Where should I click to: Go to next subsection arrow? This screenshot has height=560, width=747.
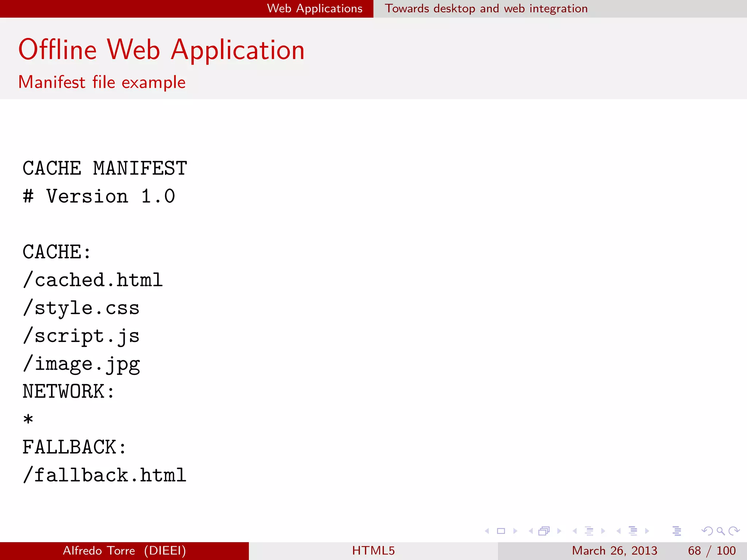click(x=603, y=531)
